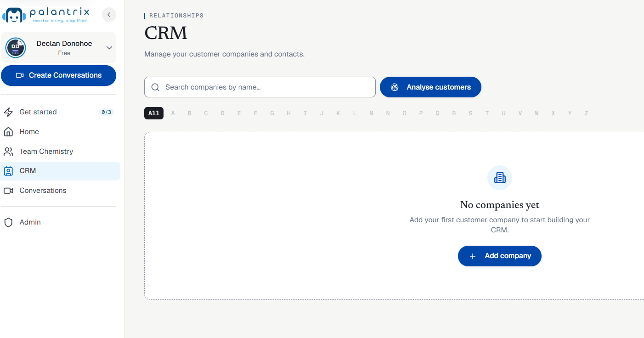This screenshot has height=338, width=644.
Task: Click the Add company button
Action: pyautogui.click(x=500, y=256)
